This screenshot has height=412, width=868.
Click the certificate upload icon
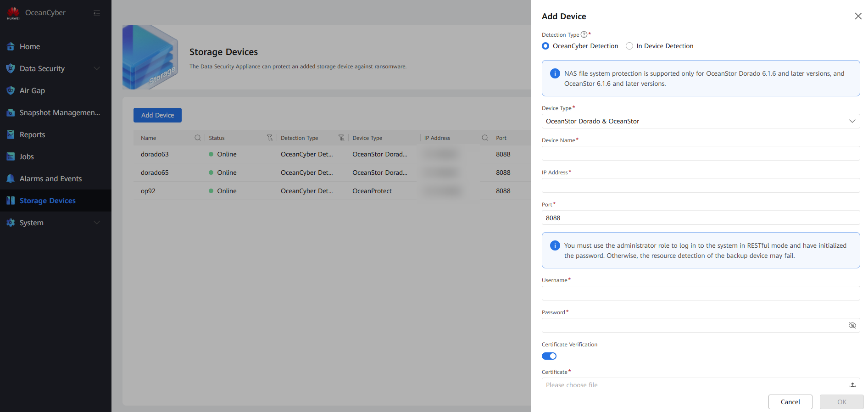coord(852,384)
